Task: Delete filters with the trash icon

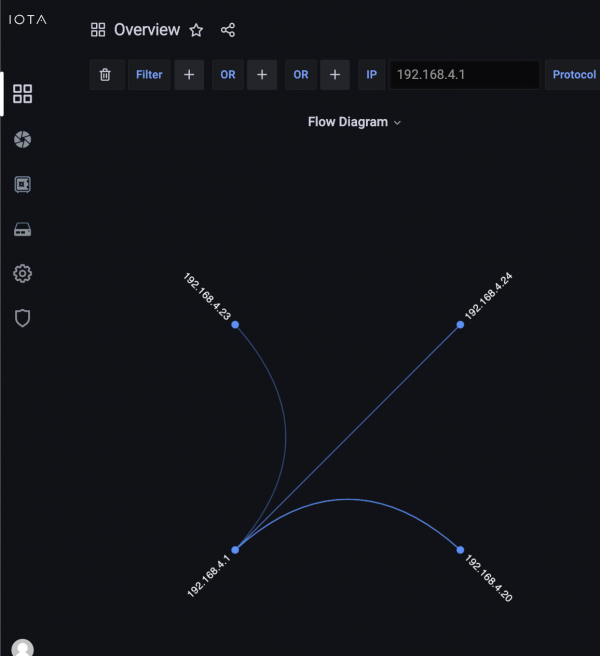Action: [106, 75]
